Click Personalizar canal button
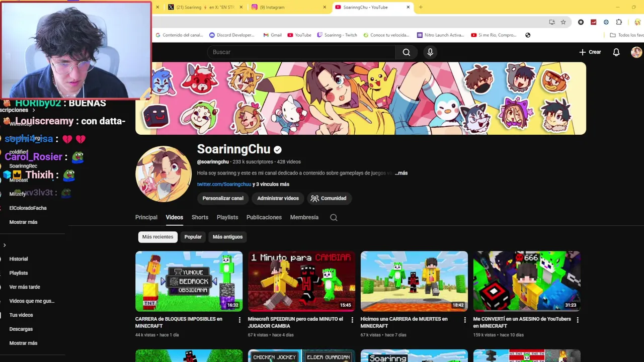Image resolution: width=644 pixels, height=362 pixels. pyautogui.click(x=223, y=199)
